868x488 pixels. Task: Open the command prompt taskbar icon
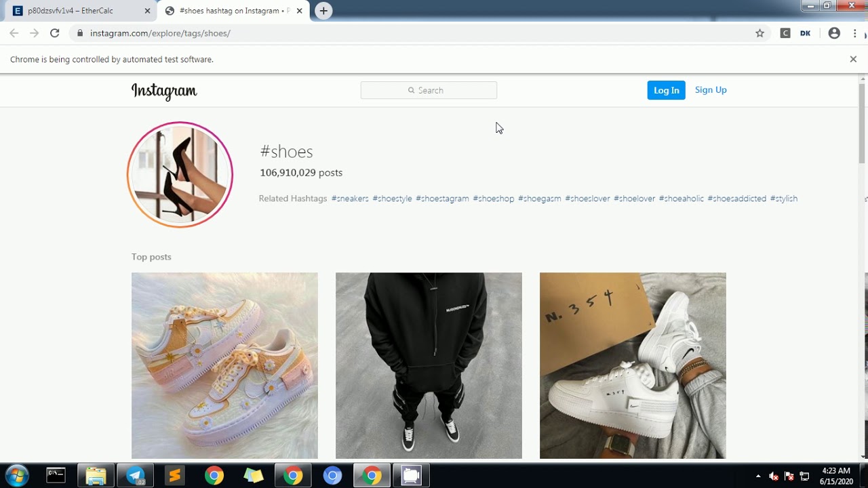point(56,475)
